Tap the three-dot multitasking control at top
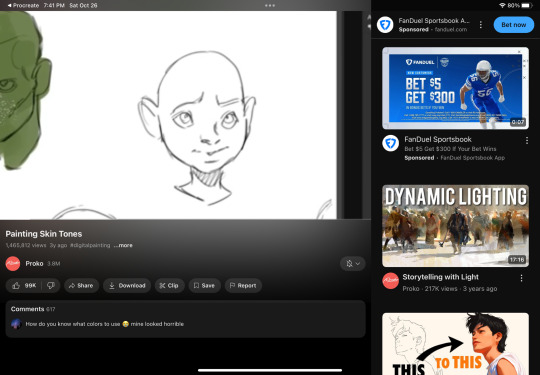The height and width of the screenshot is (375, 540). pos(270,6)
